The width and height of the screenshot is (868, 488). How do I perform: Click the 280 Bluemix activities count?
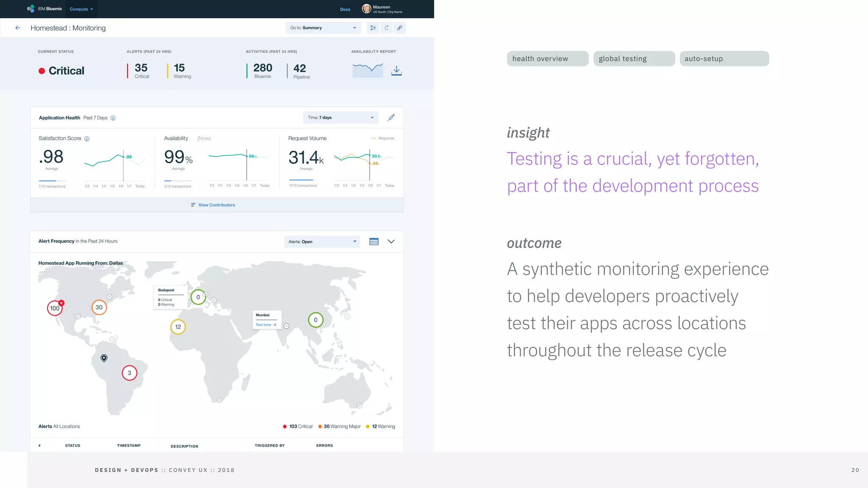(262, 71)
